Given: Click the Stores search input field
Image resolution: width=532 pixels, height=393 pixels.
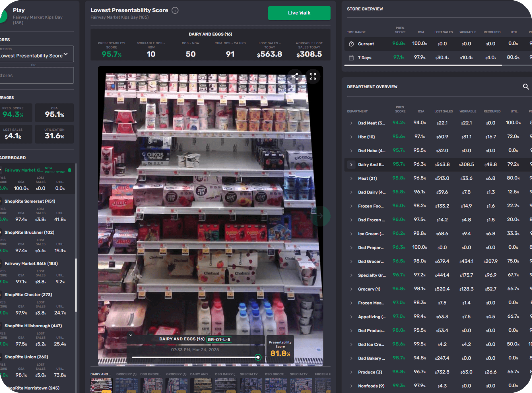Looking at the screenshot, I should tap(36, 76).
